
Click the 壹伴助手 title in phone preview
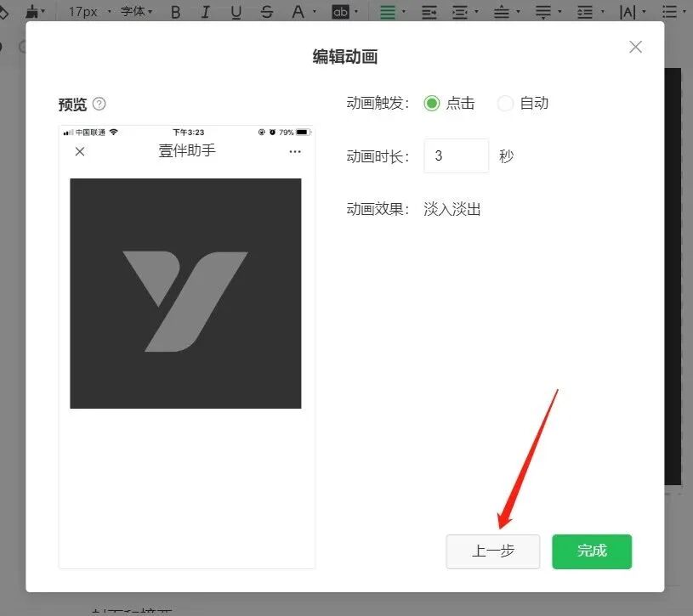[x=187, y=150]
